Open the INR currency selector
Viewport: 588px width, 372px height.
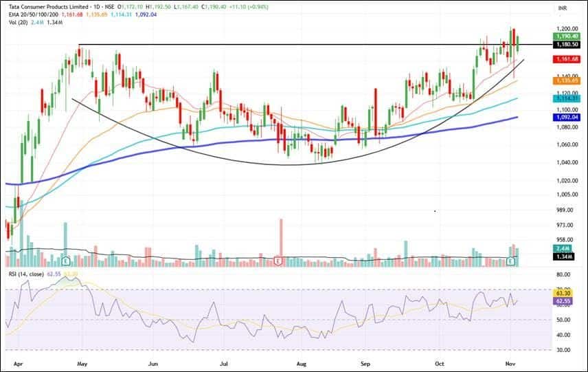[x=563, y=8]
